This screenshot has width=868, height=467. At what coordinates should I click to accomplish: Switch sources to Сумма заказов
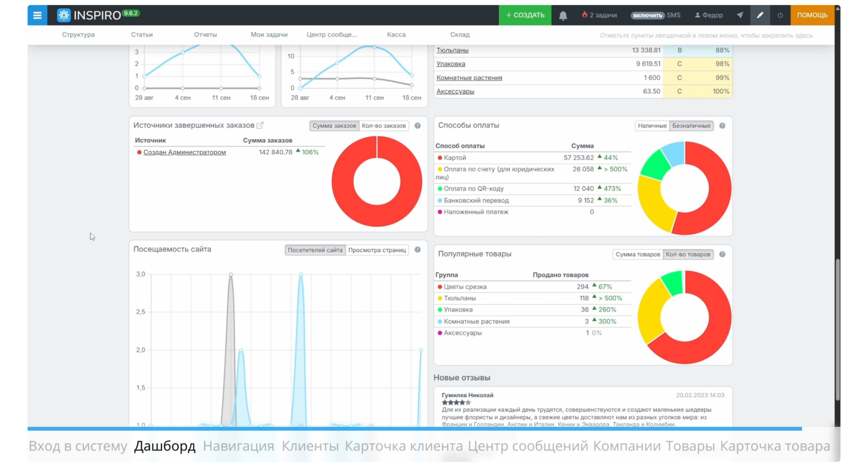point(334,126)
